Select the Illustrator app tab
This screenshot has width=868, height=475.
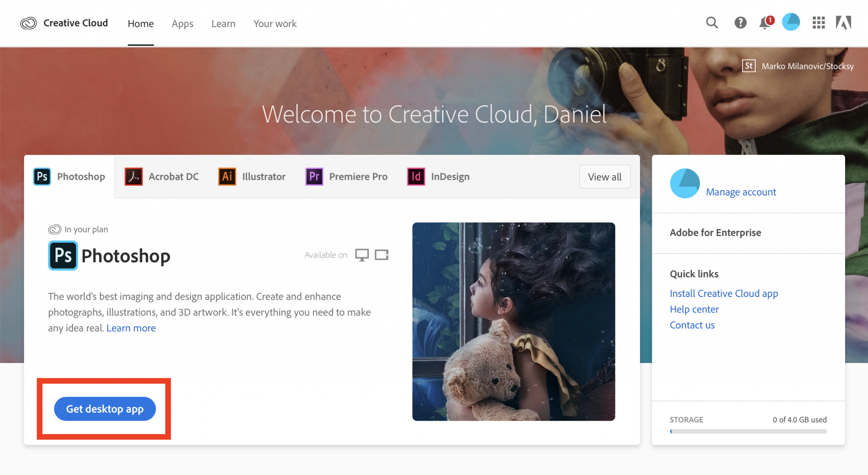[252, 176]
